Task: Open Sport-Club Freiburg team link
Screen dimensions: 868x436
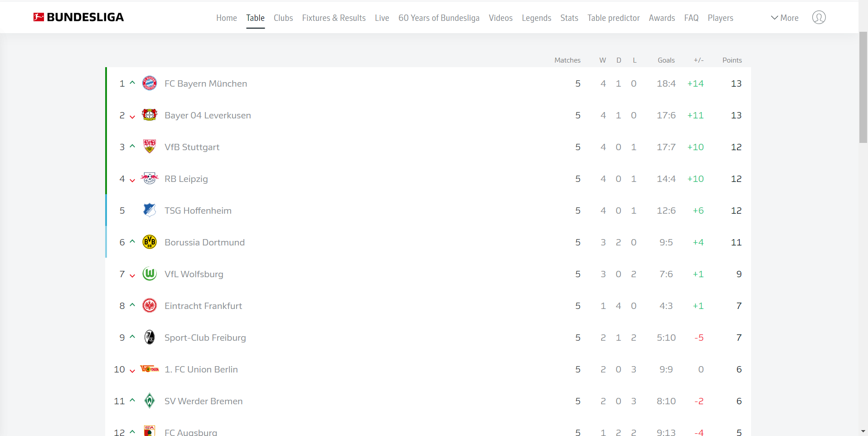Action: click(x=205, y=338)
